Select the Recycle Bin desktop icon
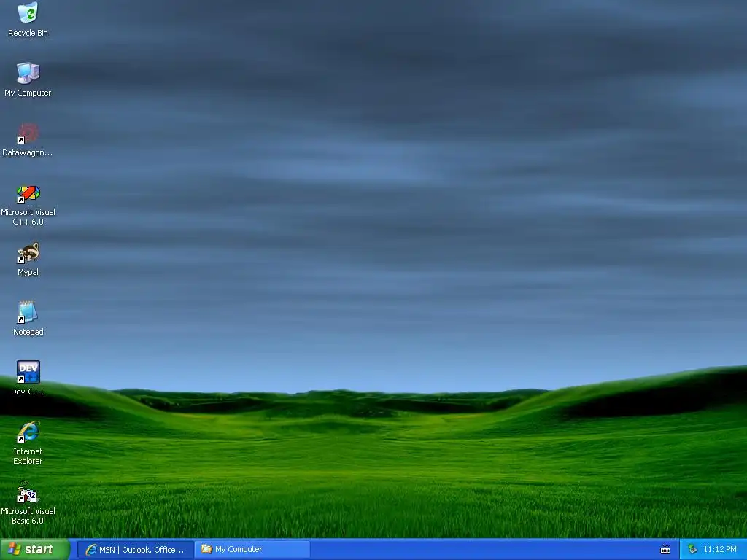The width and height of the screenshot is (747, 560). (28, 19)
